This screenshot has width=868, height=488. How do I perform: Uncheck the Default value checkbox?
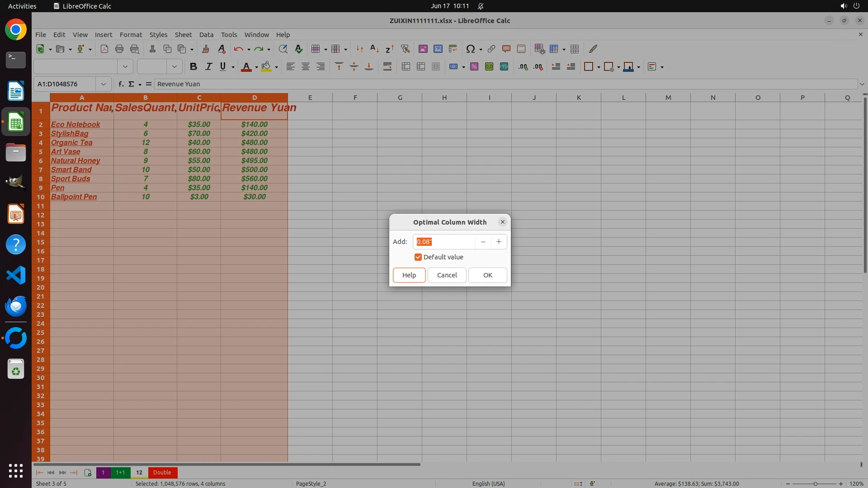418,257
